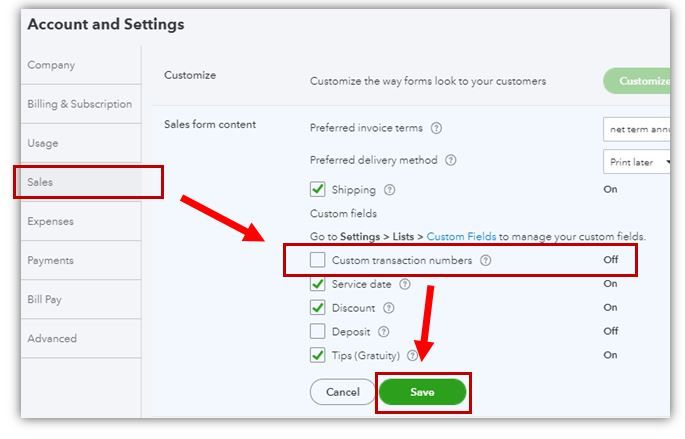This screenshot has width=685, height=439.
Task: Click help icon next to Shipping
Action: pyautogui.click(x=390, y=190)
